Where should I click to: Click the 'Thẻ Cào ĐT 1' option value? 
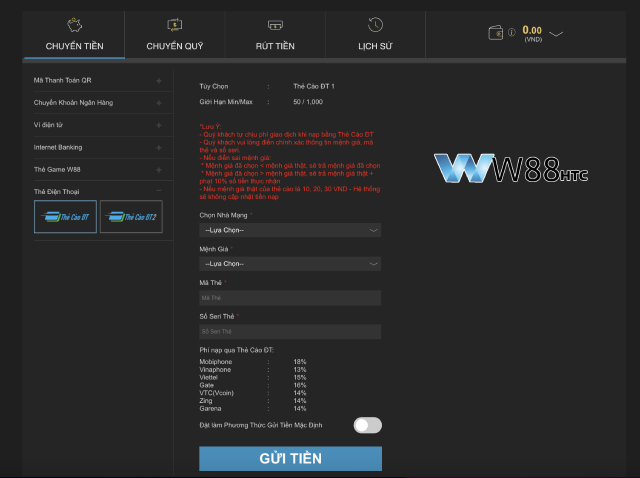pyautogui.click(x=314, y=87)
